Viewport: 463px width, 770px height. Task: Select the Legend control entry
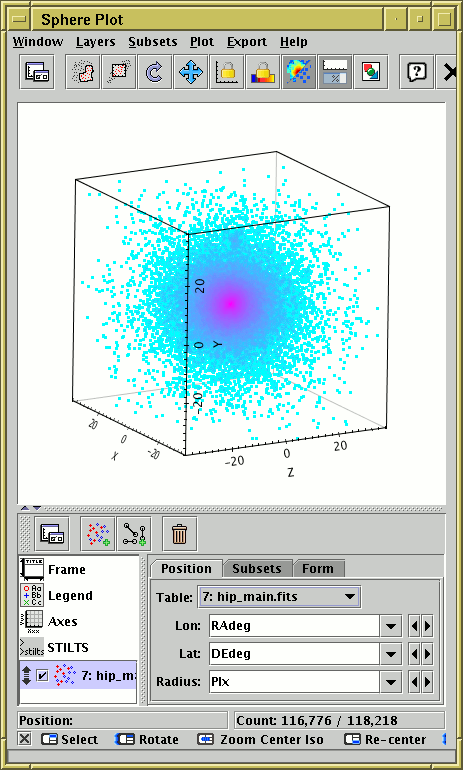tap(79, 596)
